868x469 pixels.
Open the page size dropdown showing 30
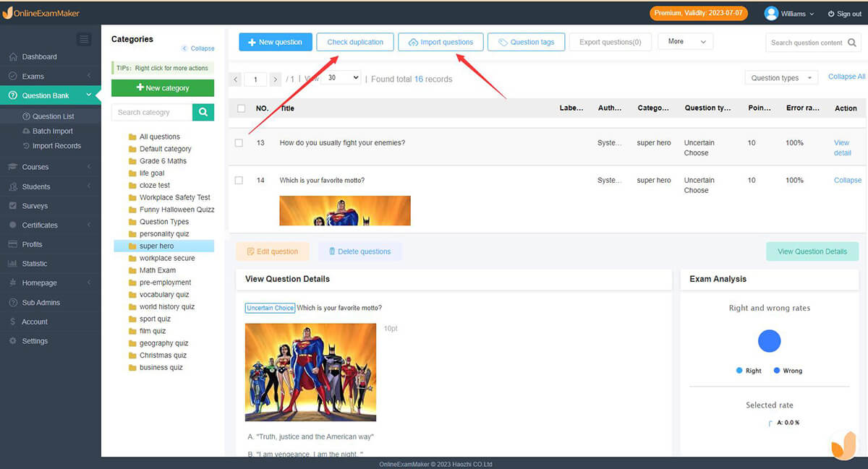point(340,77)
